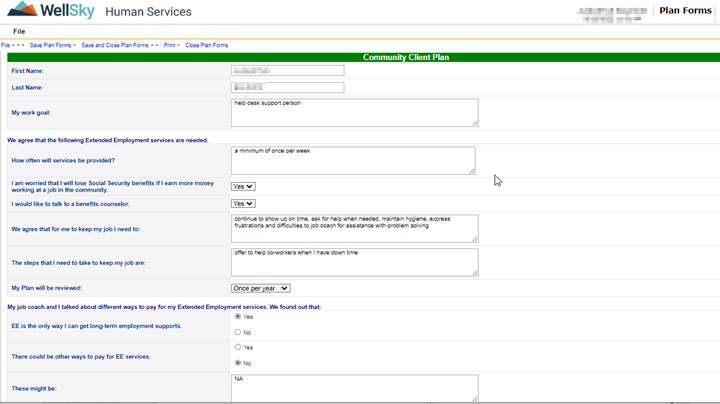The width and height of the screenshot is (720, 404).
Task: Click Save and Close Plan Forms
Action: click(115, 45)
